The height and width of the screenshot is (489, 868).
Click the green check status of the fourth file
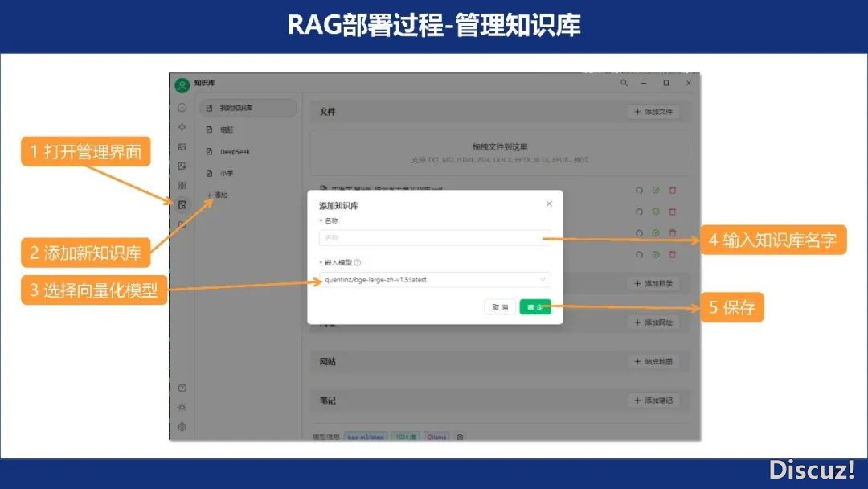click(x=656, y=255)
